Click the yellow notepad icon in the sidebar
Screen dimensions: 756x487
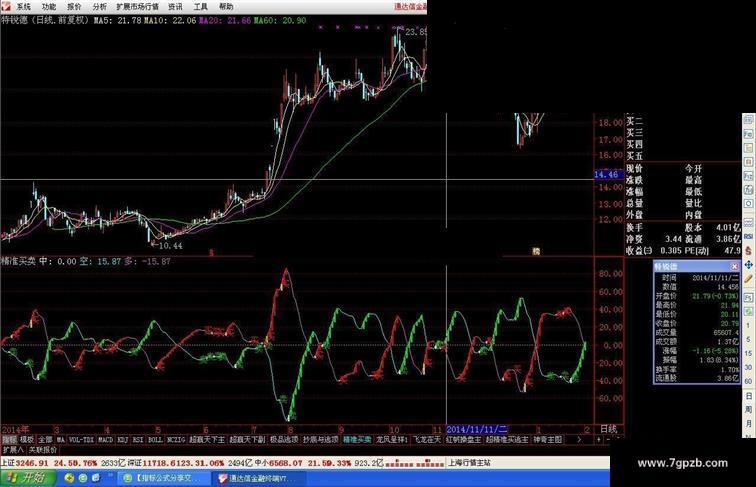click(x=748, y=148)
